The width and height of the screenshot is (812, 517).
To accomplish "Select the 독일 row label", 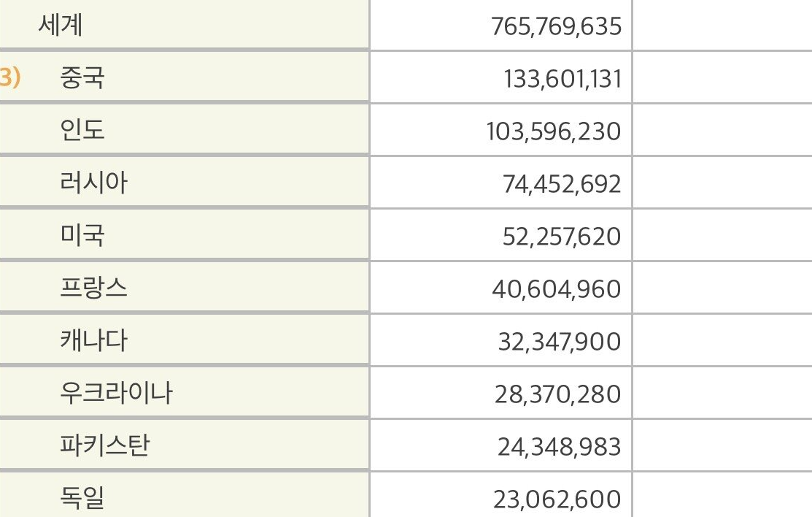I will pos(82,498).
